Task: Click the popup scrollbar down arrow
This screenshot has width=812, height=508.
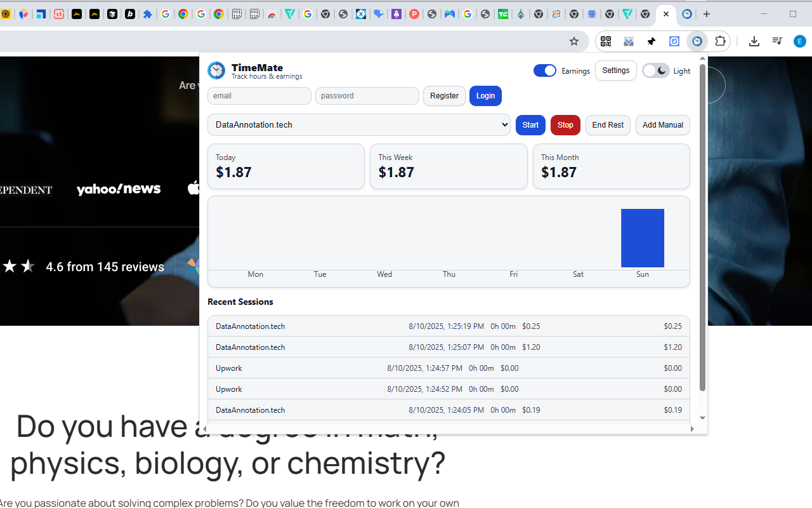Action: point(702,418)
